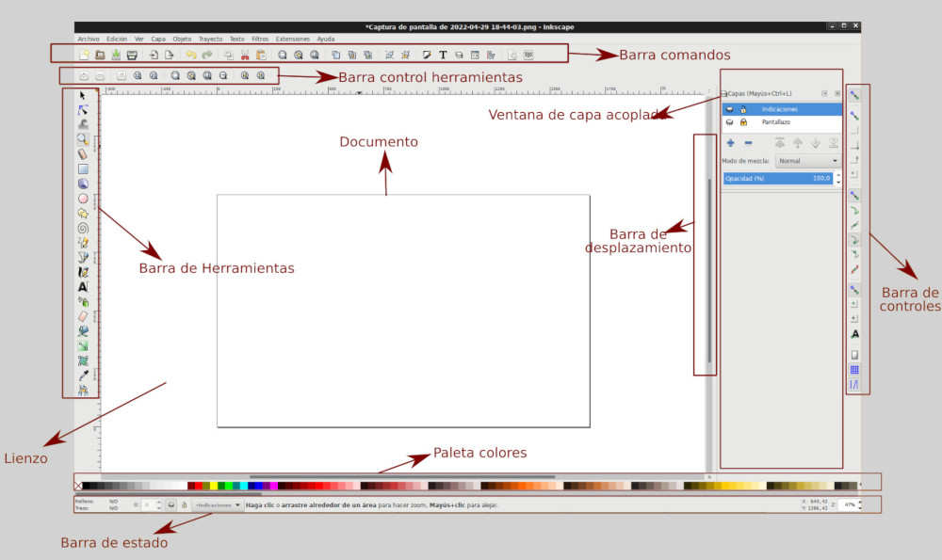The width and height of the screenshot is (942, 560).
Task: Open the Objeto menu
Action: pyautogui.click(x=182, y=39)
